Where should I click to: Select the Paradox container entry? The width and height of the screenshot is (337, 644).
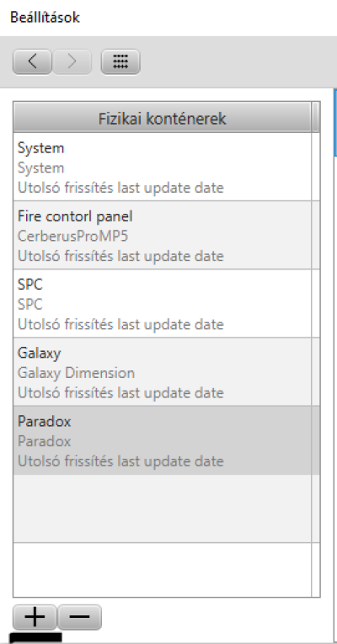(163, 440)
